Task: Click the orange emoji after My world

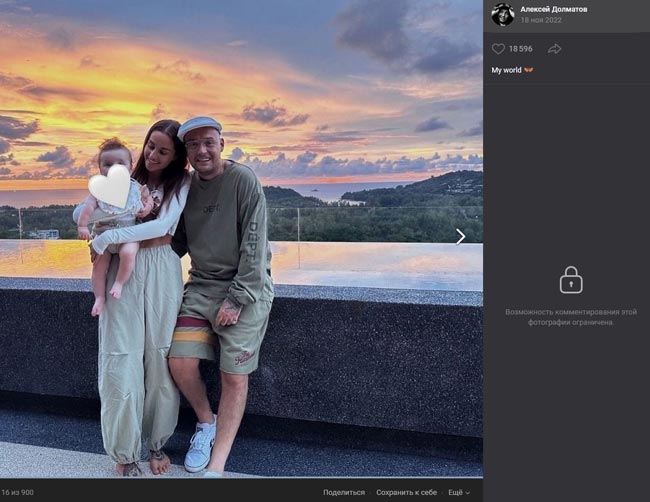Action: pos(529,70)
